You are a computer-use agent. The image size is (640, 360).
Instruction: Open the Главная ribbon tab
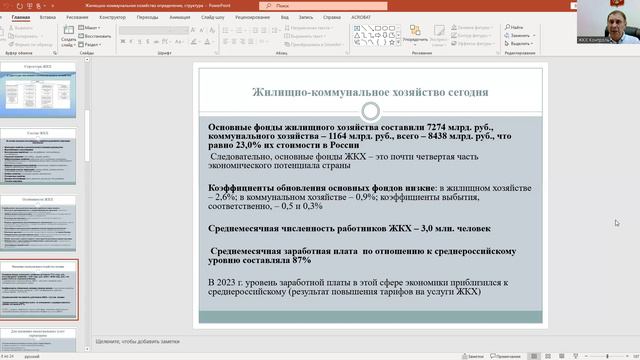tap(21, 17)
